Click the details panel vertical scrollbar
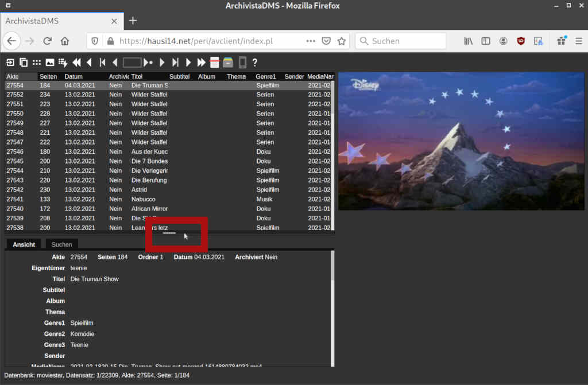Screen dimensions: 588x385 point(332,308)
